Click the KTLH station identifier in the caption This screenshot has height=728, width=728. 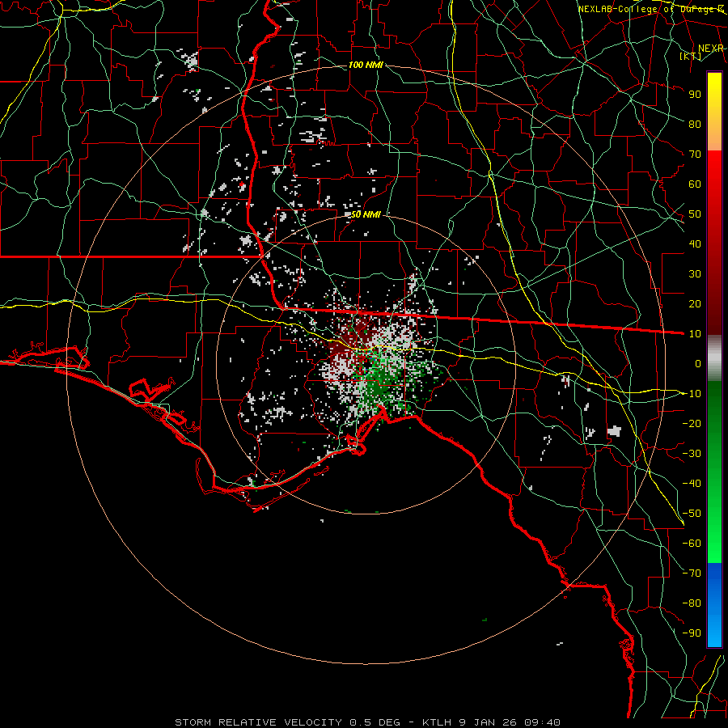tap(437, 722)
